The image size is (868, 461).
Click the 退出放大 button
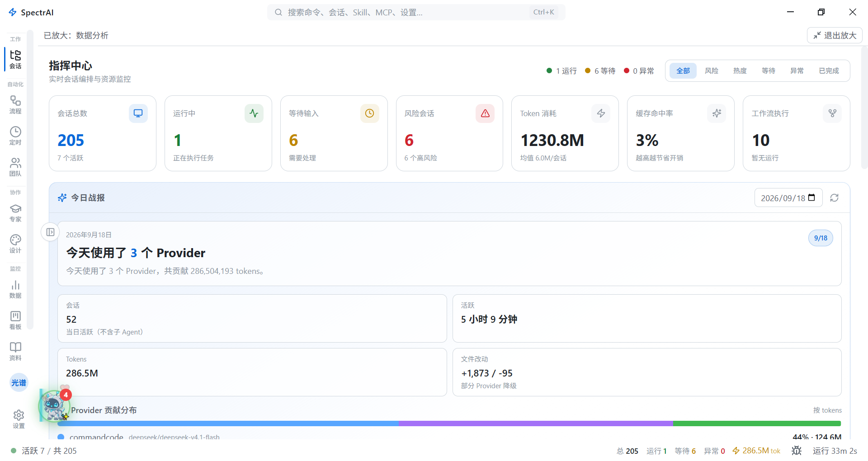(x=835, y=35)
